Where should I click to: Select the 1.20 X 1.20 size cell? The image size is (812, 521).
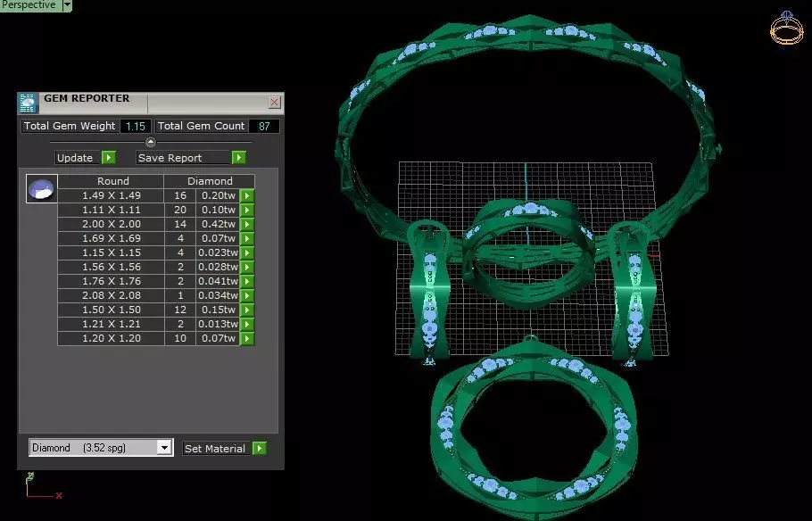tap(112, 338)
